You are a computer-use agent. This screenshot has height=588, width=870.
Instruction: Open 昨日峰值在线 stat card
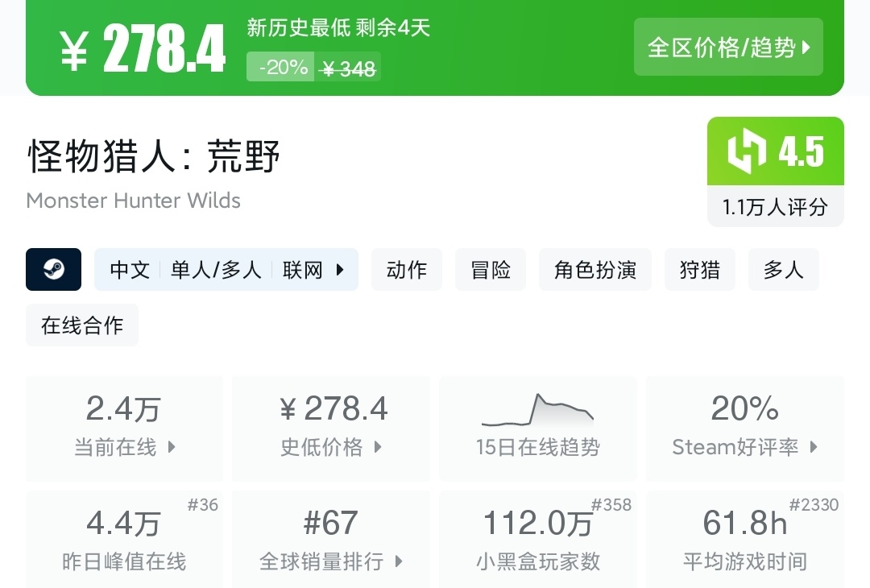[124, 540]
